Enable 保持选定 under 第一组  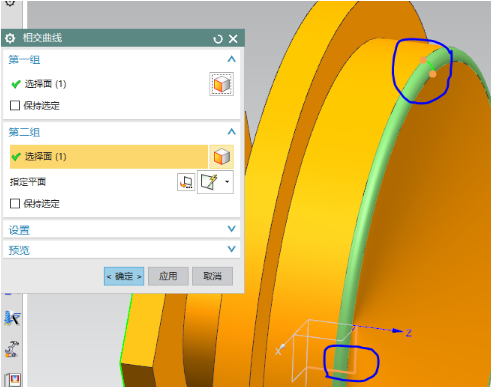pos(15,106)
